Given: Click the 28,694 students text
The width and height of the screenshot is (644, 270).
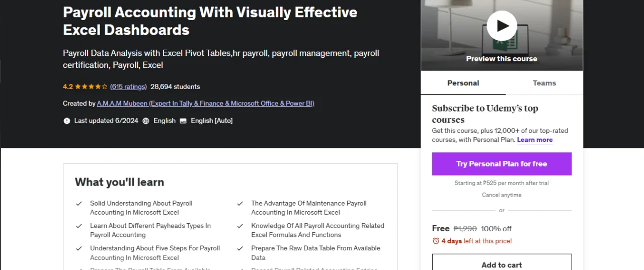Looking at the screenshot, I should [x=175, y=86].
